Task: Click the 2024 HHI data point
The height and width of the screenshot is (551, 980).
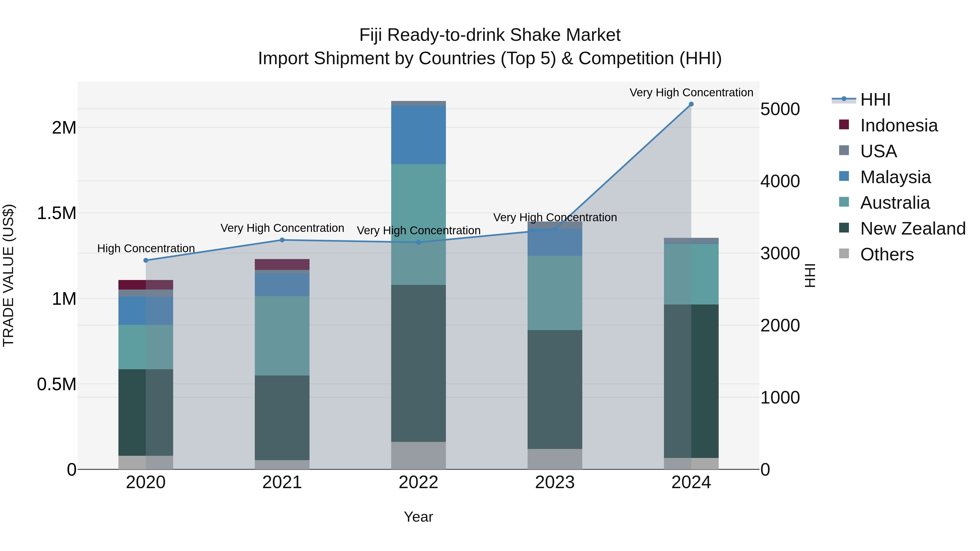Action: click(691, 104)
